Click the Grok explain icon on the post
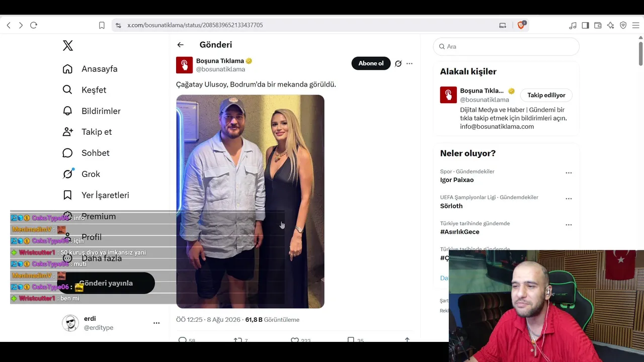644x362 pixels. click(x=398, y=63)
